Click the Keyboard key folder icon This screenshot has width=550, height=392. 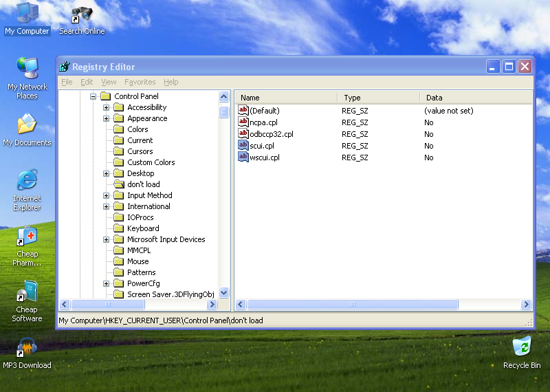119,228
